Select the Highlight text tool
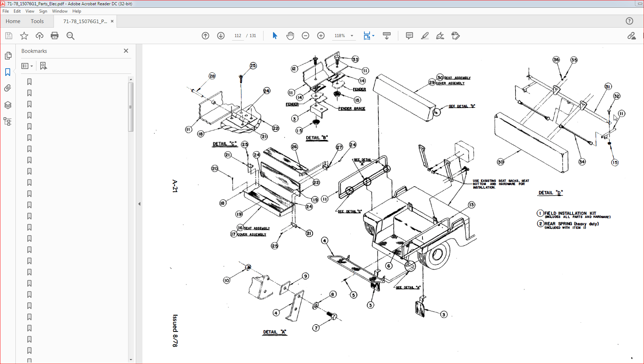This screenshot has height=364, width=644. (x=425, y=35)
